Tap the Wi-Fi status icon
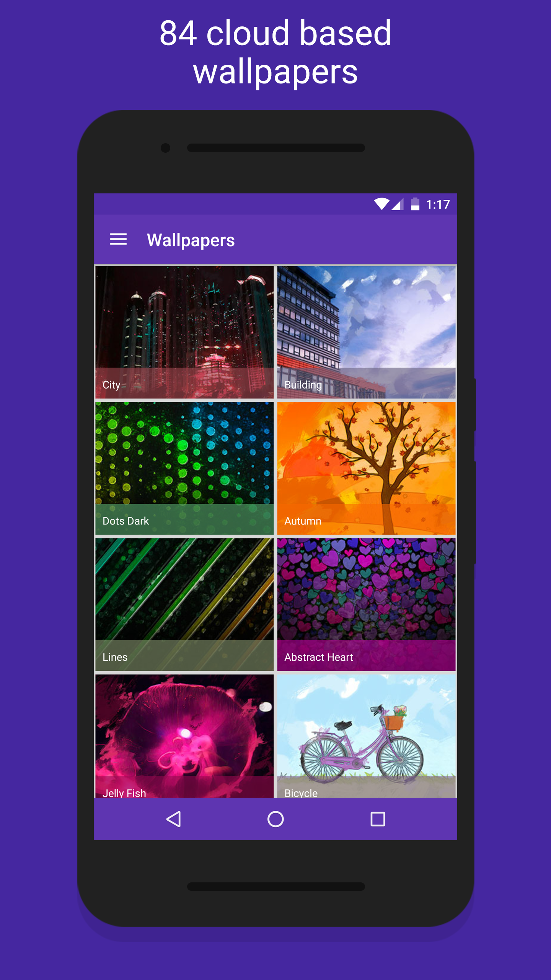 coord(381,204)
